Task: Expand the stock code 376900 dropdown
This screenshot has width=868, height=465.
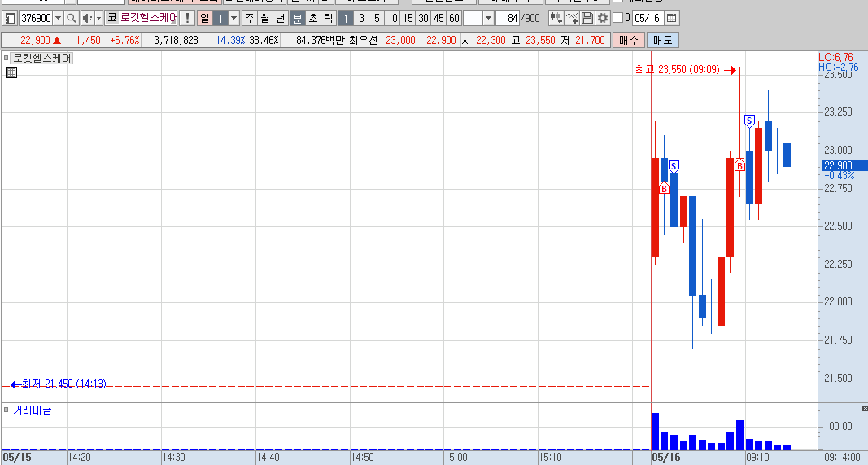Action: click(58, 18)
